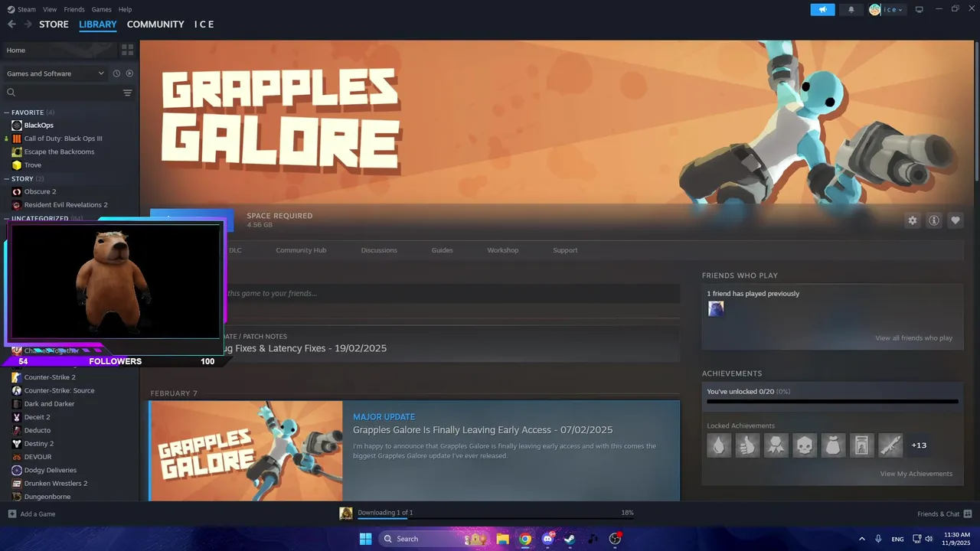View skull locked achievement
This screenshot has width=980, height=551.
click(805, 445)
